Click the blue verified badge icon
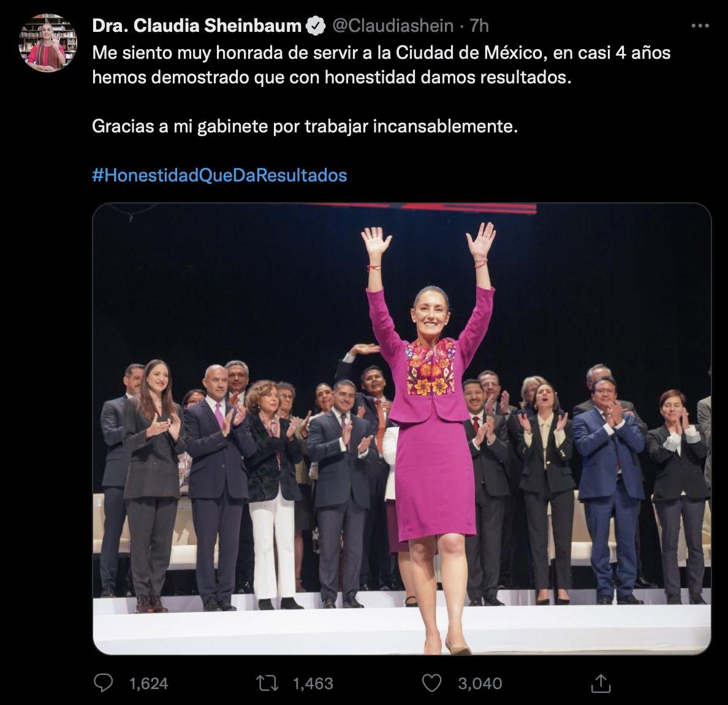The image size is (728, 705). (316, 26)
